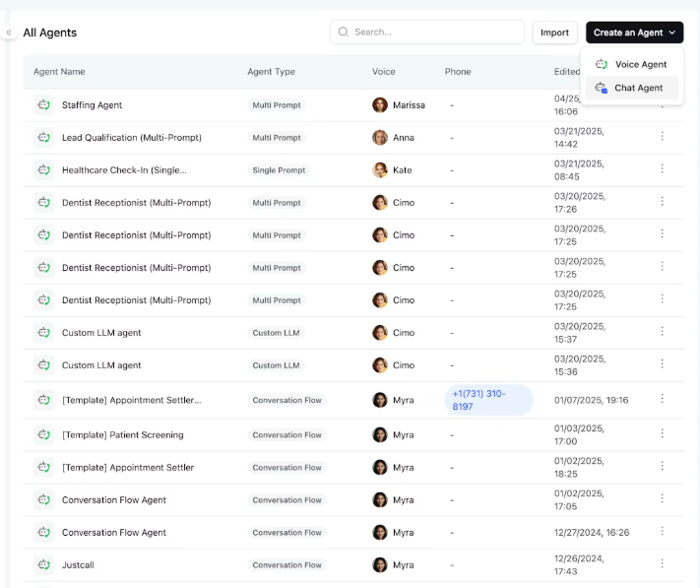The height and width of the screenshot is (588, 700).
Task: Open the three-dot menu for Conversation Flow Agent edited 17:05
Action: click(x=662, y=498)
